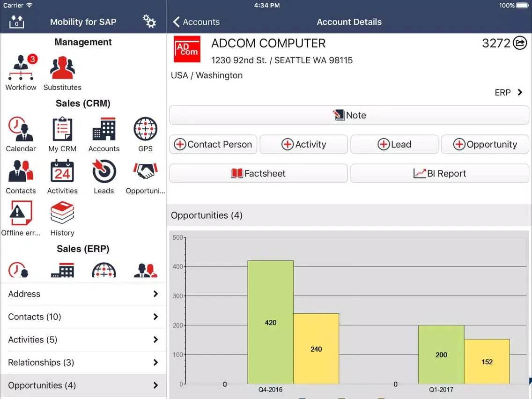Tap the account number 3272

(x=496, y=43)
